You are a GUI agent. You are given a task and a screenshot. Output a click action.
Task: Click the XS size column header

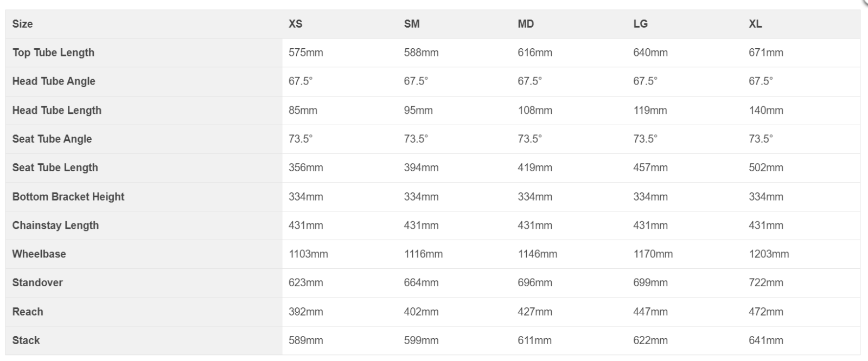pyautogui.click(x=296, y=24)
